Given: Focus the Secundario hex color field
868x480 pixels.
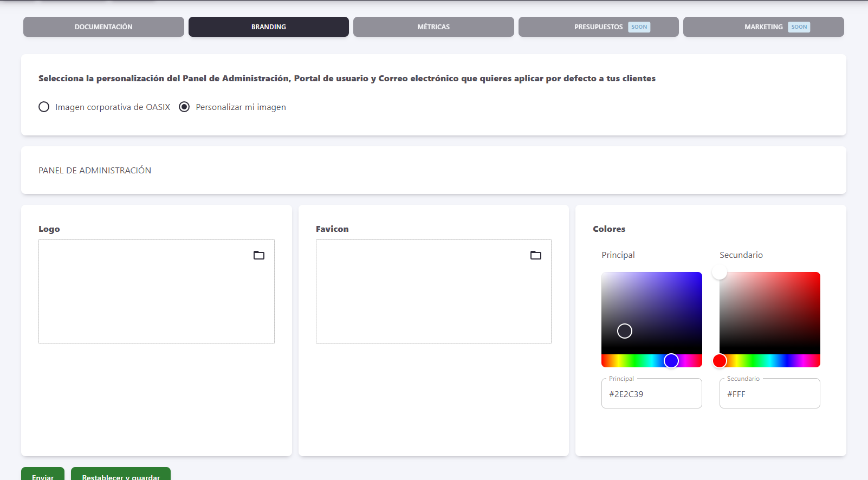Looking at the screenshot, I should click(769, 394).
